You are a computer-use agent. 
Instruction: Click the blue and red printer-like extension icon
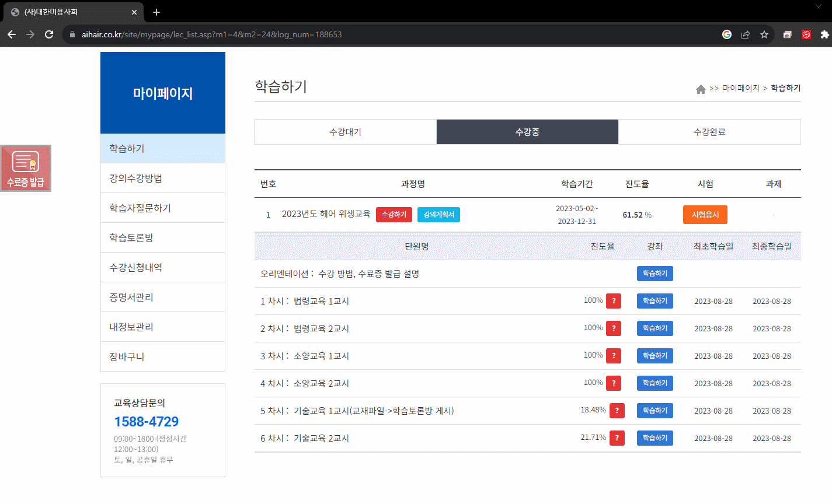(x=787, y=34)
